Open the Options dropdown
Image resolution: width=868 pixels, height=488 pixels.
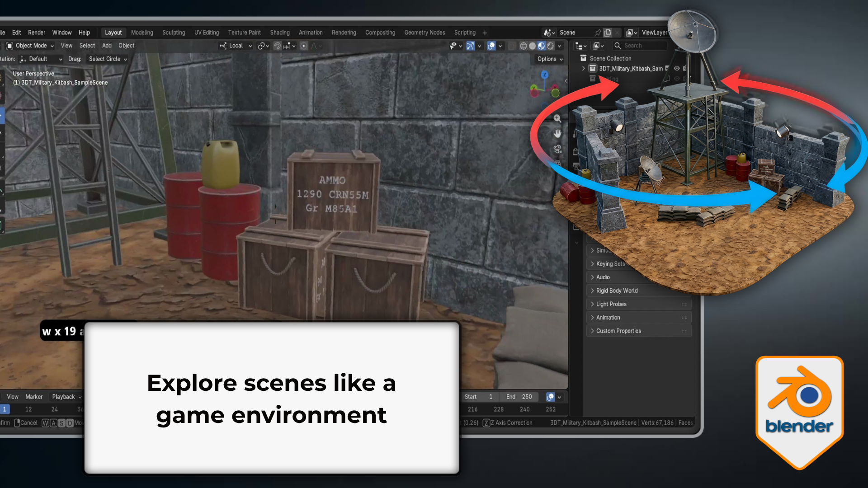click(550, 59)
